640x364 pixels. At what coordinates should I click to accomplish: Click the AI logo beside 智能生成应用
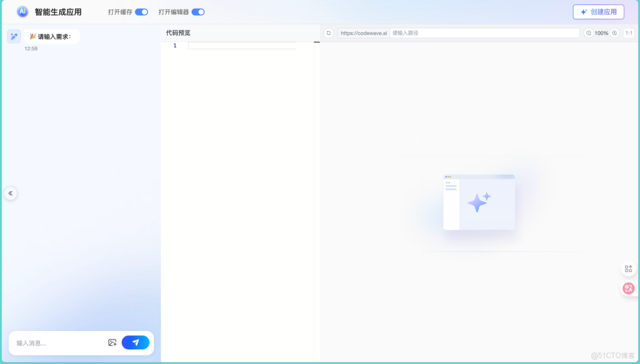pyautogui.click(x=21, y=11)
